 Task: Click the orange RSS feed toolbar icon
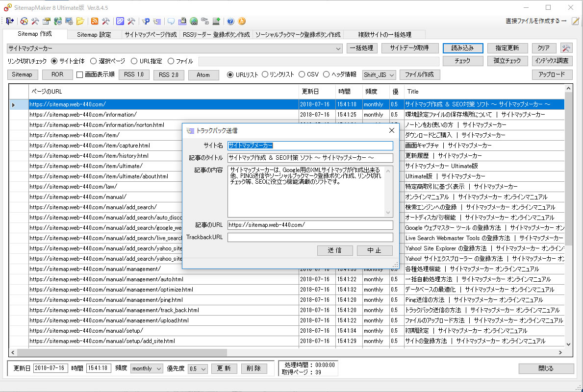click(95, 21)
